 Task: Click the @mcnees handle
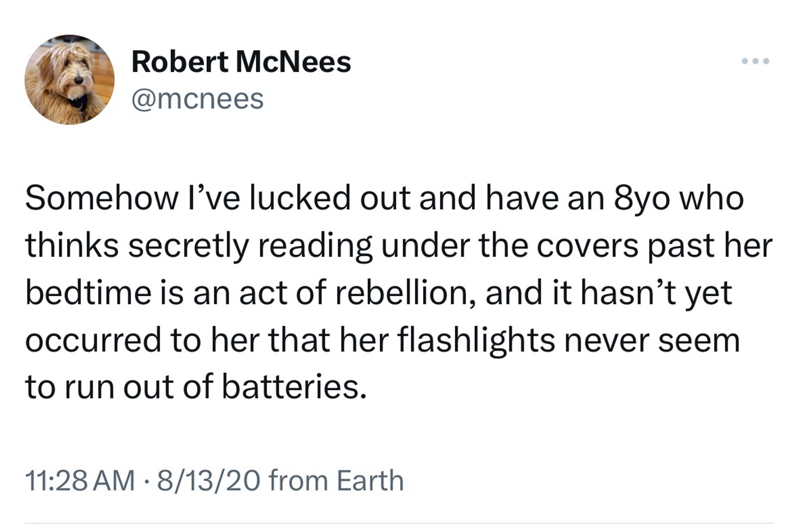pos(198,99)
